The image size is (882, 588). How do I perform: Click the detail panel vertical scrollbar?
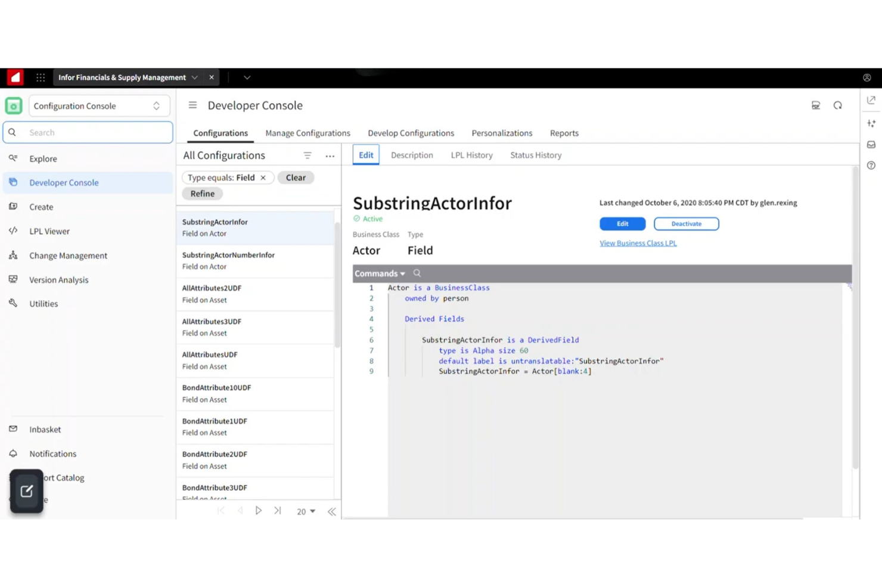point(856,319)
